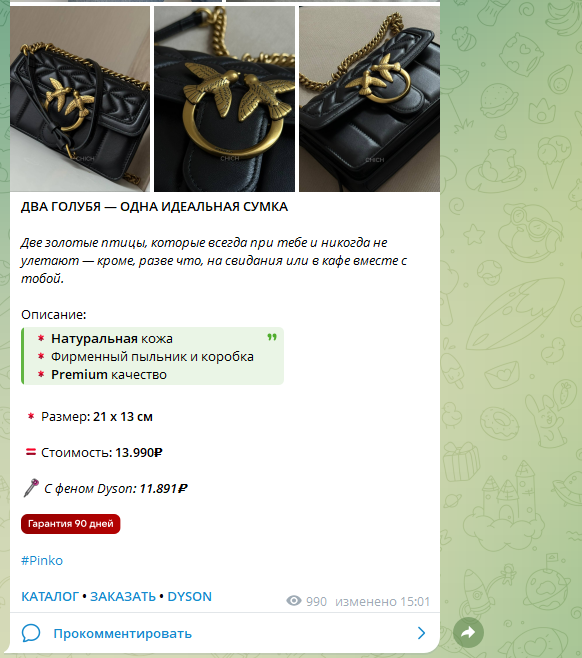582x658 pixels.
Task: Click the green quoted description block
Action: pos(152,356)
